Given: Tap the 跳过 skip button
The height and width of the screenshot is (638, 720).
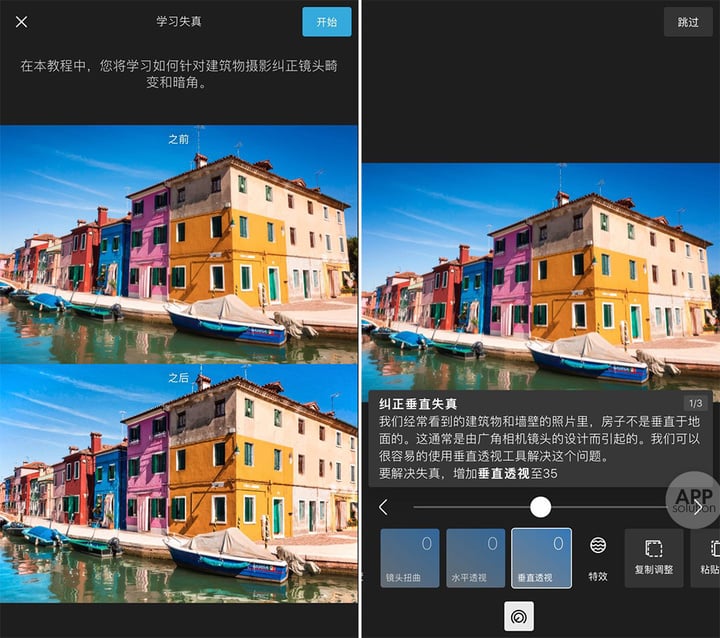Looking at the screenshot, I should (x=688, y=22).
